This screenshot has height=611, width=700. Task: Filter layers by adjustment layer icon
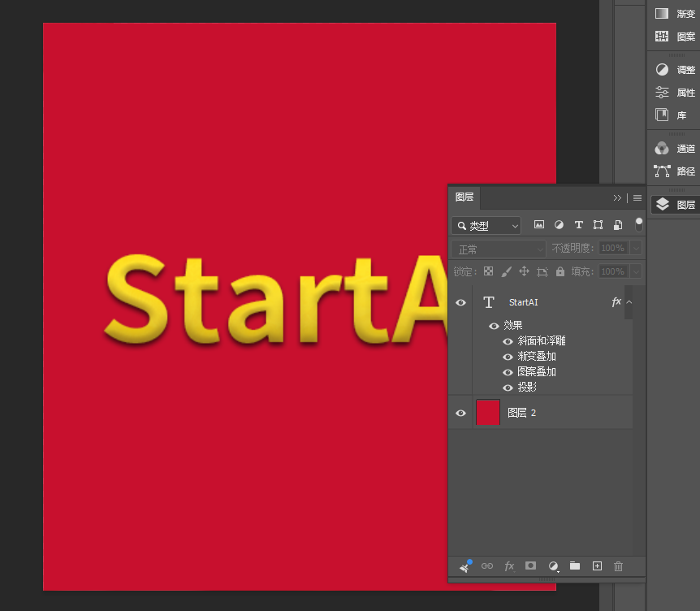[559, 225]
